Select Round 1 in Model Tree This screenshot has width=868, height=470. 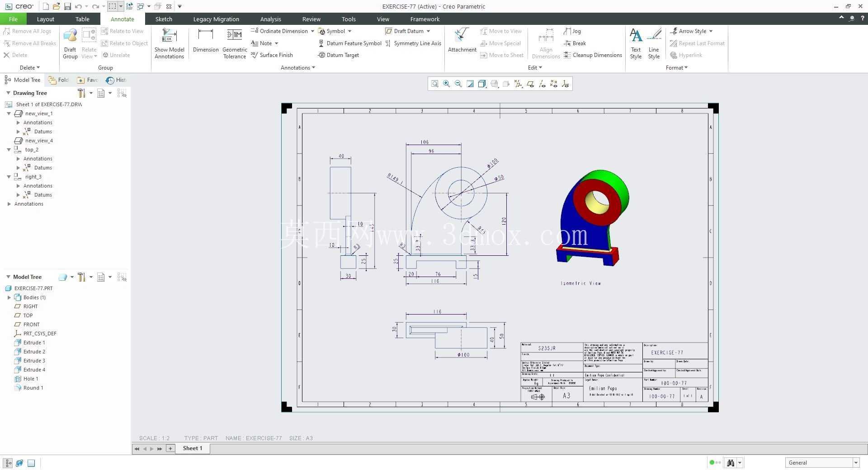click(28, 388)
